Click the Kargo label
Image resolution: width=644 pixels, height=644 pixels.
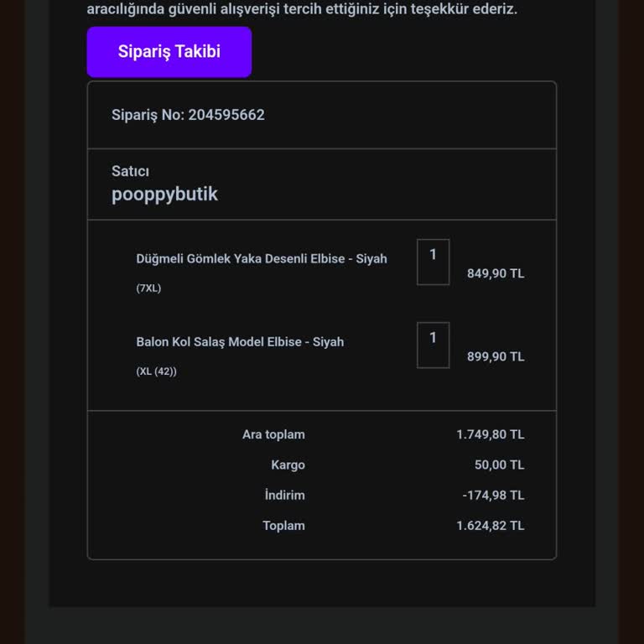pyautogui.click(x=288, y=465)
